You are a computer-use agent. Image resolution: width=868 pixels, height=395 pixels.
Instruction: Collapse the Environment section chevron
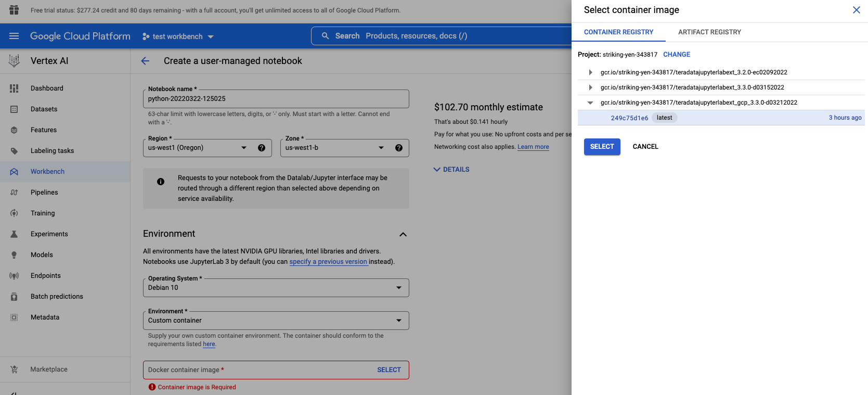(403, 234)
